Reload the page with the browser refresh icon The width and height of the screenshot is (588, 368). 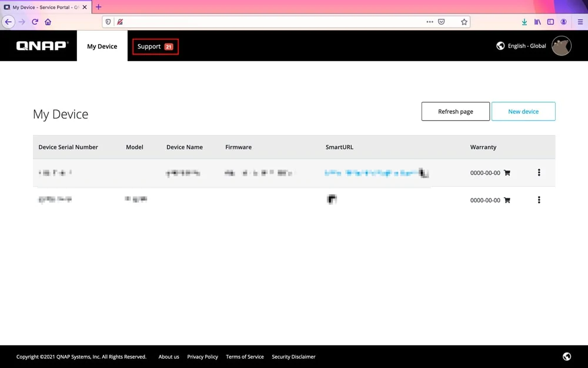35,22
